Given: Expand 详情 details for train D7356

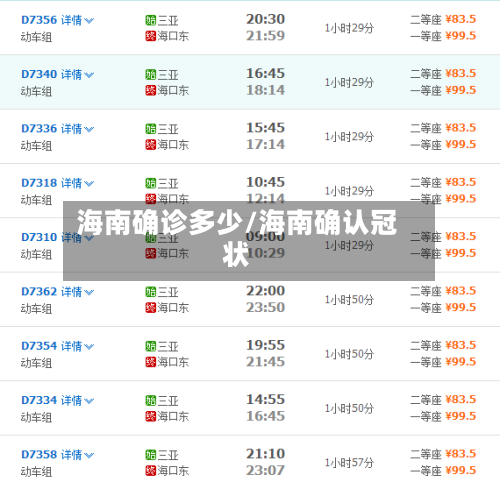Looking at the screenshot, I should pos(77,20).
